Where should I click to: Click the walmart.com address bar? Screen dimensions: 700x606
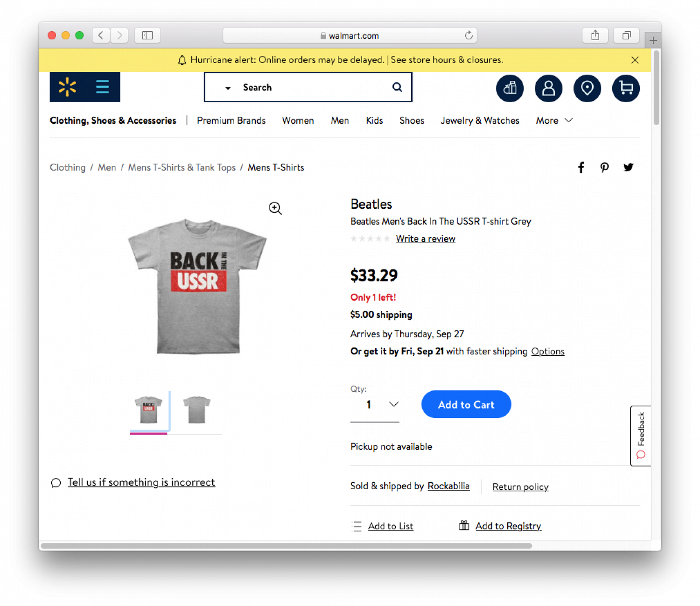[x=350, y=35]
